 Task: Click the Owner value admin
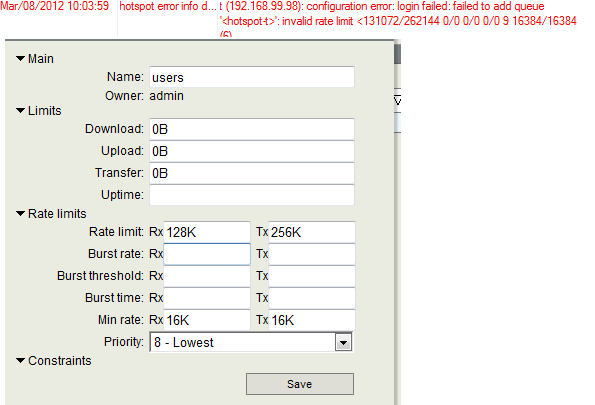[167, 96]
